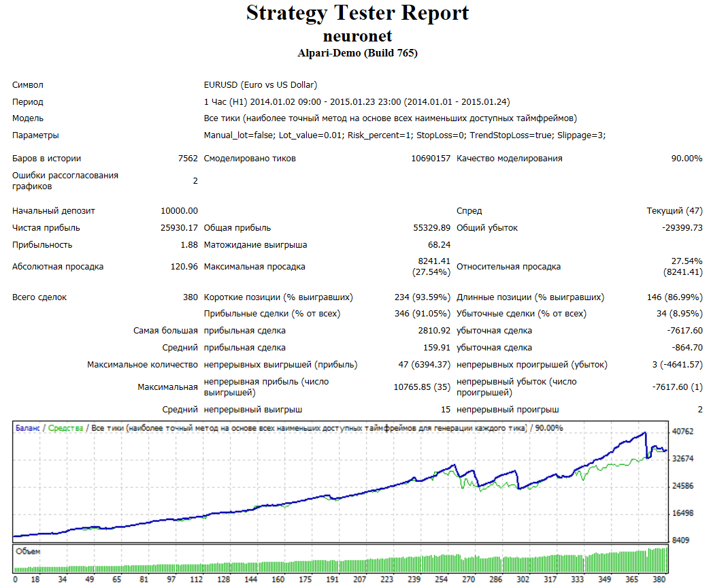Viewport: 709px width, 588px height.
Task: Click average consecutive wins value '15'
Action: pos(446,410)
